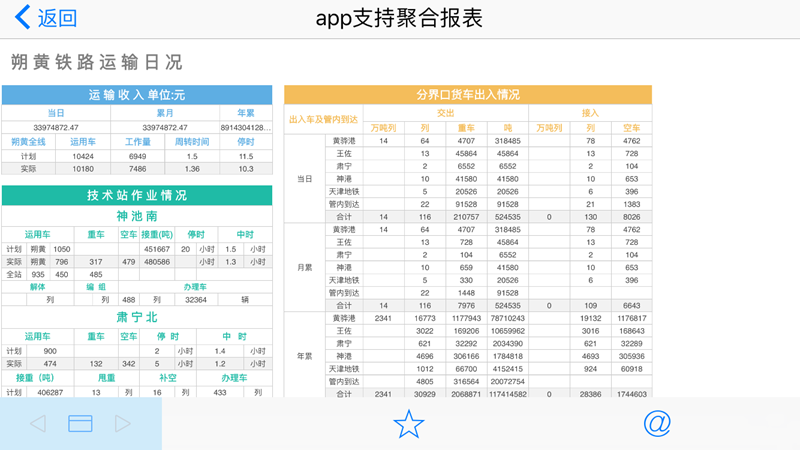800x450 pixels.
Task: Select the actual workload 7486
Action: pos(137,169)
